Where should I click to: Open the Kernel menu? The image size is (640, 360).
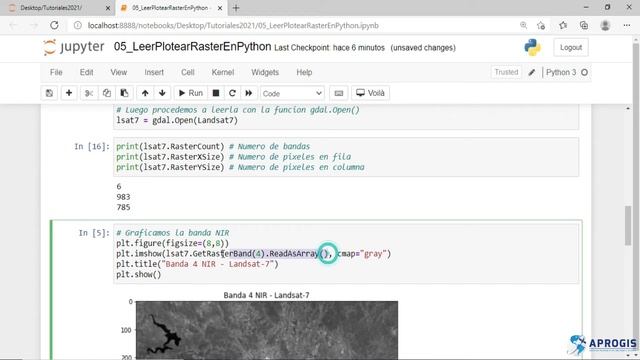click(223, 72)
